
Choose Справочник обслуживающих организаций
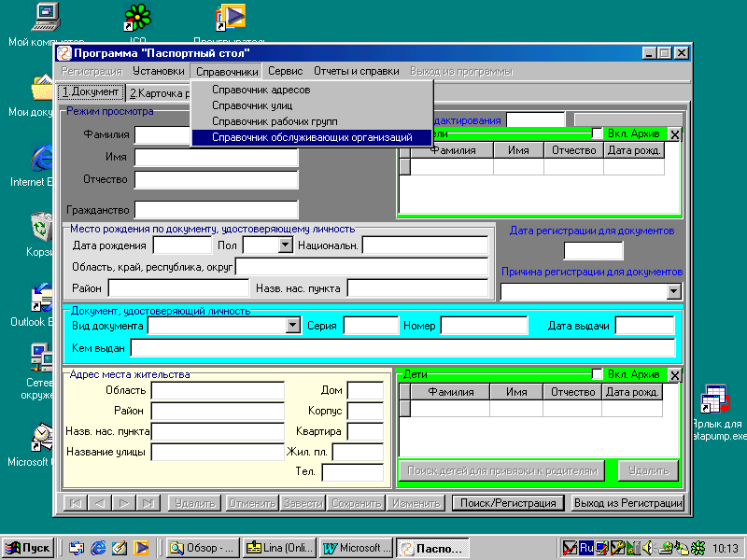(x=312, y=137)
